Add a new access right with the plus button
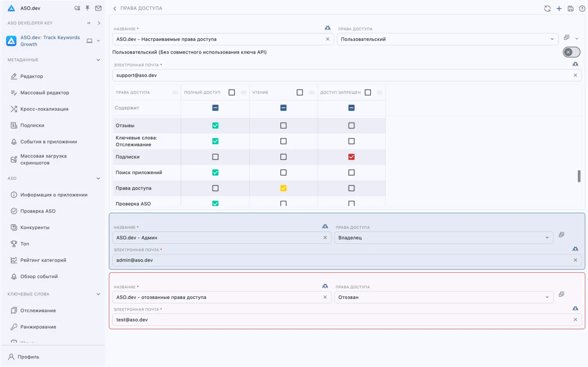Viewport: 588px width, 367px height. point(559,8)
